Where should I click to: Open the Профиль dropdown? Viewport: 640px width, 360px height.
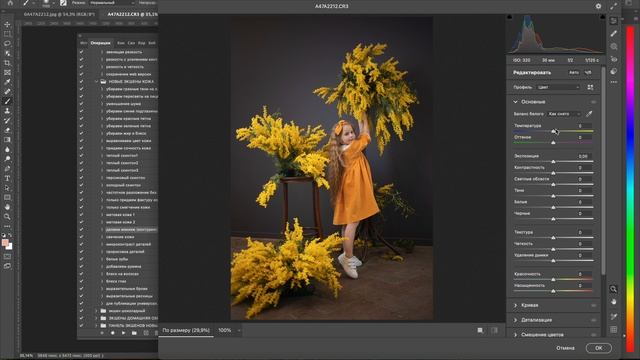(x=558, y=87)
